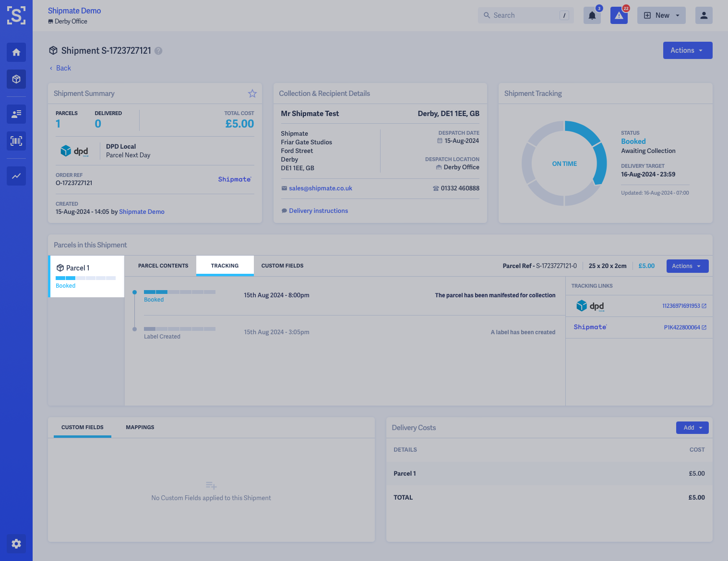Image resolution: width=728 pixels, height=561 pixels.
Task: Click the store icon beside Derby Office header
Action: coord(50,22)
